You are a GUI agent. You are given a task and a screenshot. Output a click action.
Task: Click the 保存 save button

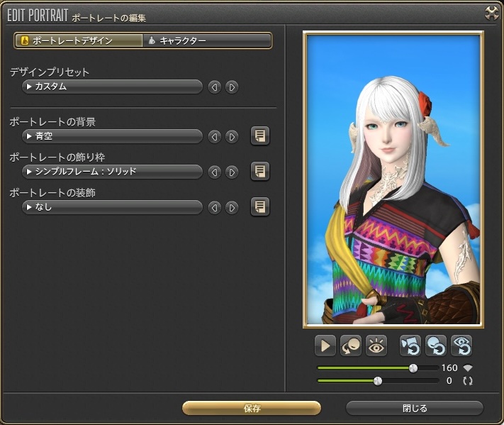tap(252, 408)
